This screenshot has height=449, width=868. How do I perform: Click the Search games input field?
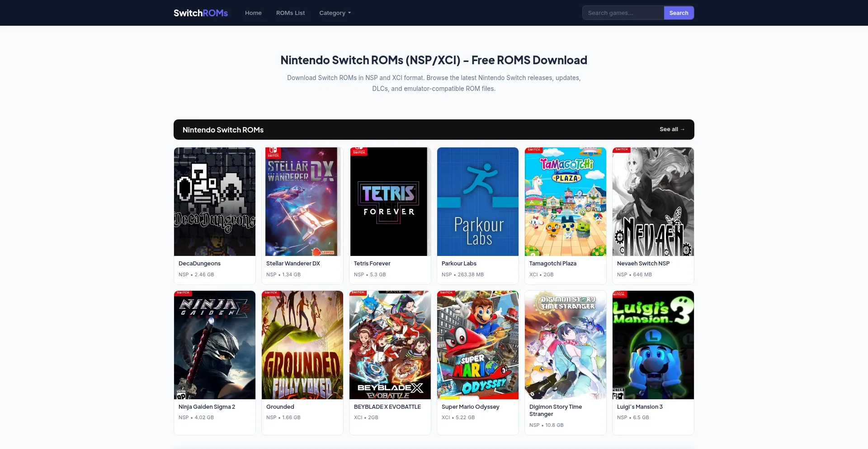[623, 13]
